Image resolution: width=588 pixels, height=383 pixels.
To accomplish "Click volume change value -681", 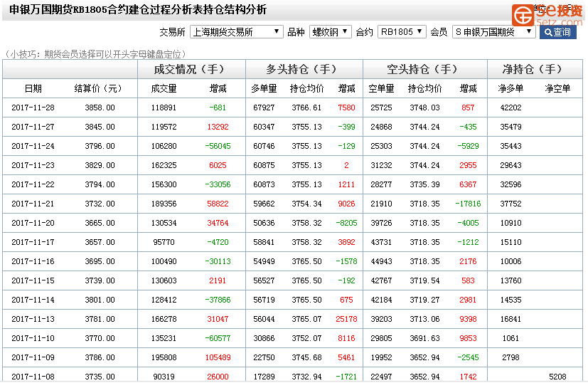I will click(218, 107).
